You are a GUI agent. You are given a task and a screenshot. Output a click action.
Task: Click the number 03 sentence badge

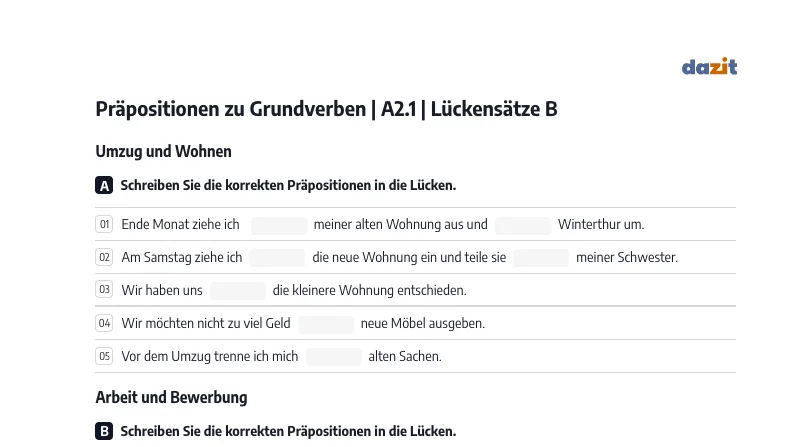point(104,290)
